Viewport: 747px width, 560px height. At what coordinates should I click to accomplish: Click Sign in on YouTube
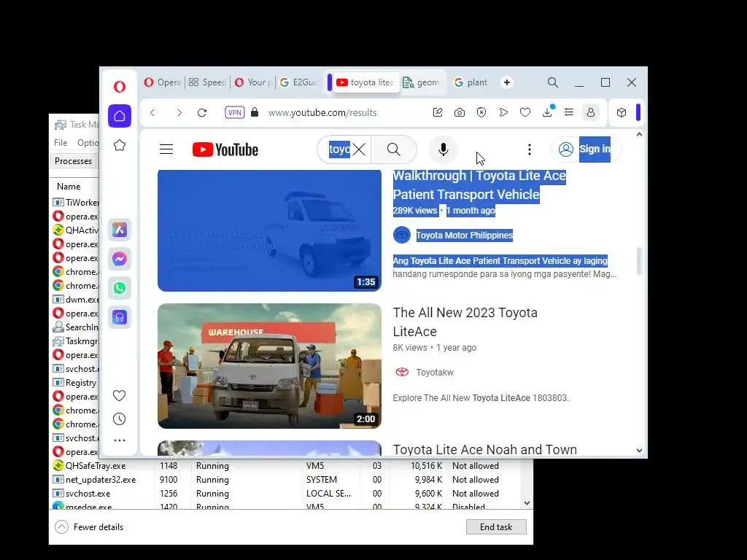tap(587, 149)
